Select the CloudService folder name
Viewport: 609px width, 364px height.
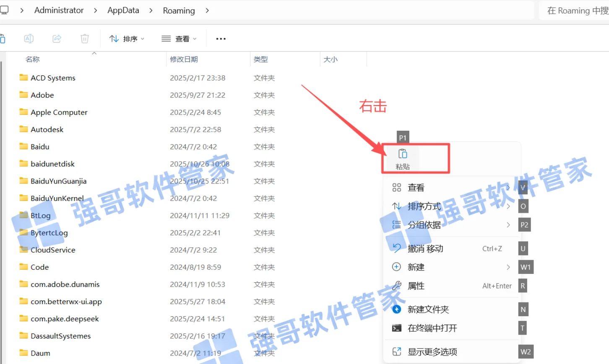point(53,250)
